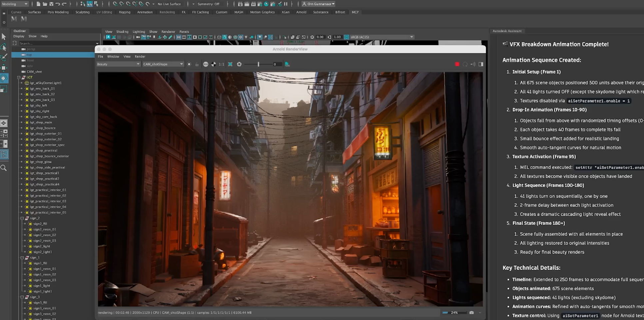Open the Render menu in RenderView

pyautogui.click(x=140, y=57)
